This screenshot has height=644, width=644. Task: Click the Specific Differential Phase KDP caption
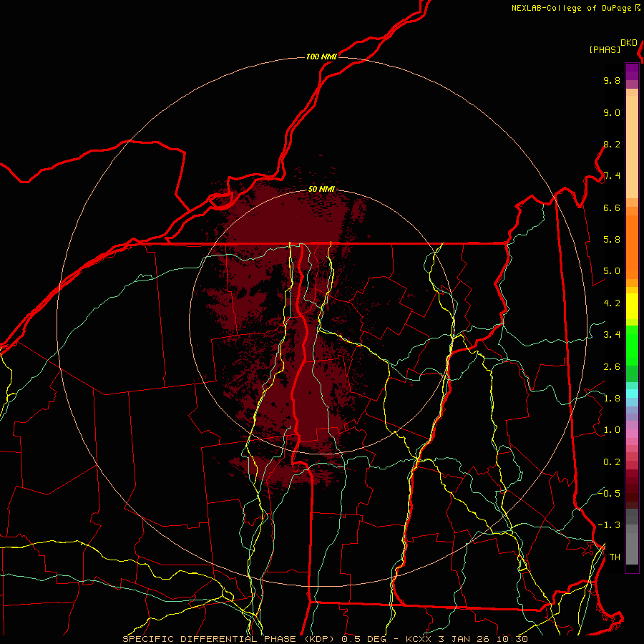point(325,639)
